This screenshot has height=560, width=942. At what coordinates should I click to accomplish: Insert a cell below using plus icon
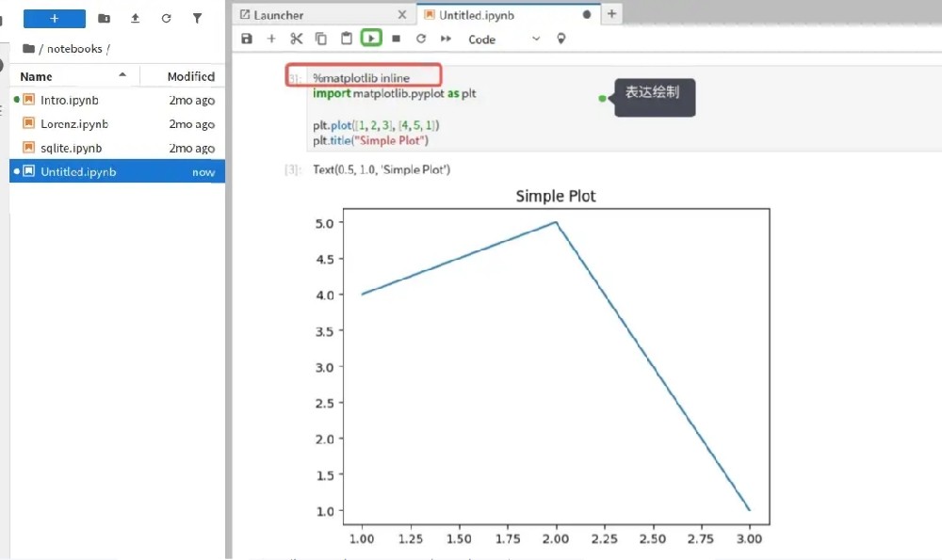[271, 39]
